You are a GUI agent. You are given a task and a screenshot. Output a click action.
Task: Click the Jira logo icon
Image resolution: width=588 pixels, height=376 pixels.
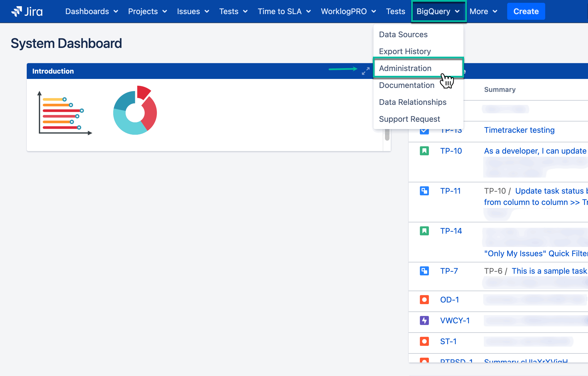[17, 11]
